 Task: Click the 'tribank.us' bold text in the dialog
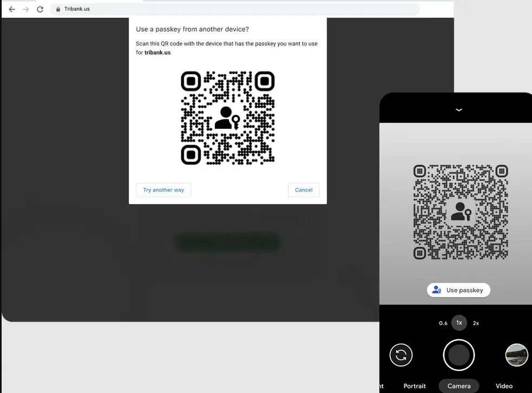click(157, 53)
